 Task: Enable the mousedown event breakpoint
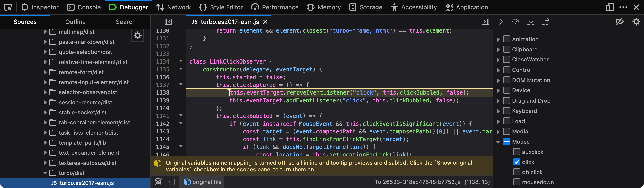click(x=516, y=182)
